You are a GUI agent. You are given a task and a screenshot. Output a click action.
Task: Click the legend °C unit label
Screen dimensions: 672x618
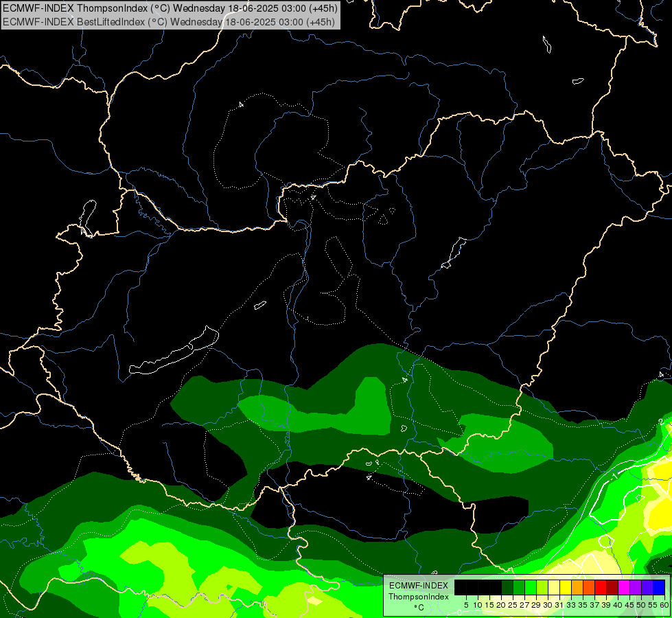click(419, 608)
